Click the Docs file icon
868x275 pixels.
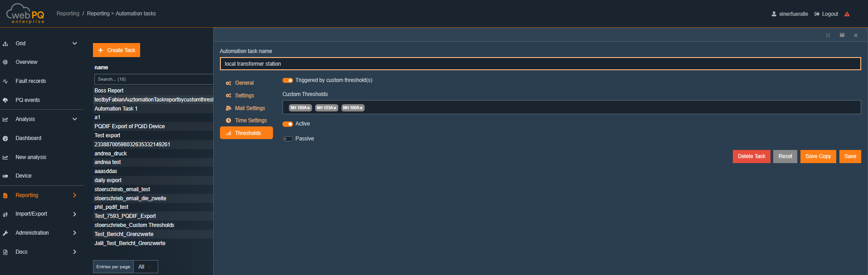(5, 252)
